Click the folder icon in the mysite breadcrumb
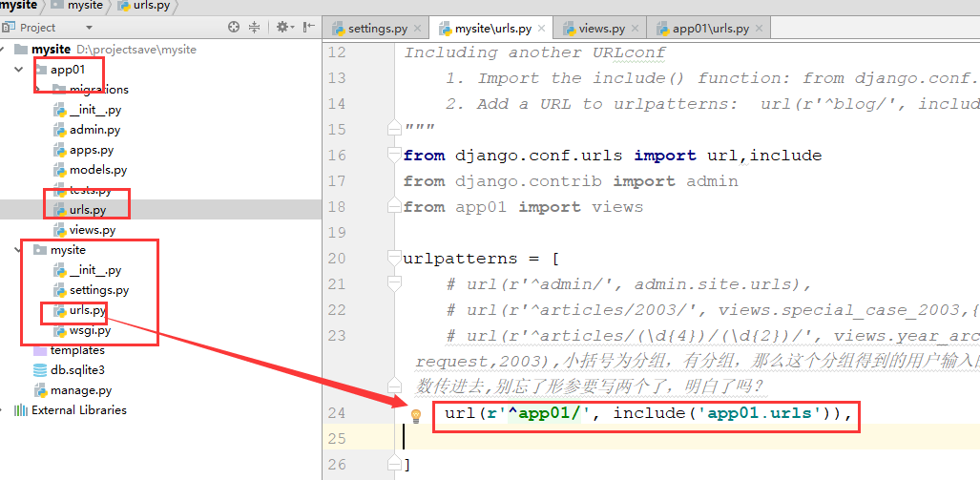980x480 pixels. [x=57, y=6]
